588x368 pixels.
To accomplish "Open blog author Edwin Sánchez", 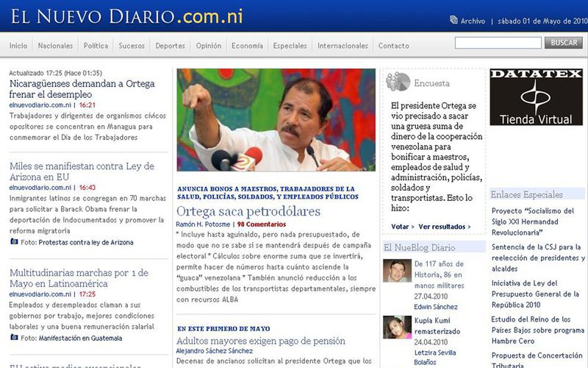I will (x=436, y=307).
